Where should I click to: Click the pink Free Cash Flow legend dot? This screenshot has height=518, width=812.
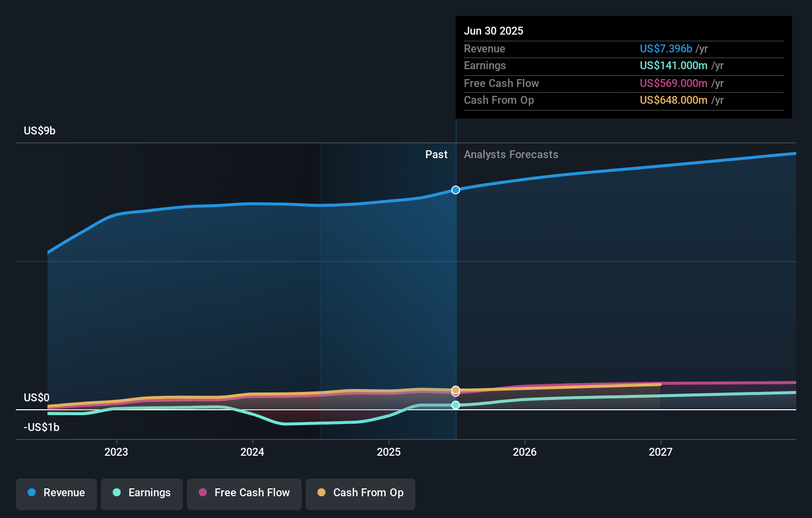tap(203, 493)
